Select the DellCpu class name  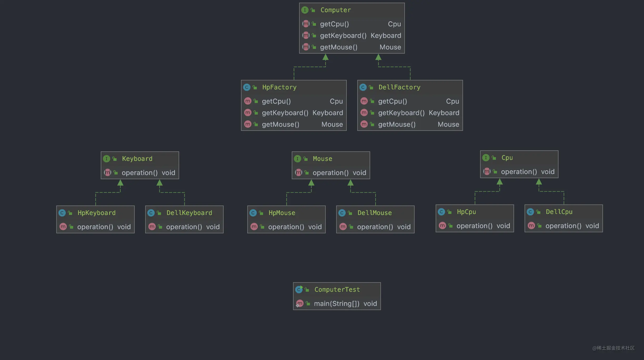pyautogui.click(x=559, y=212)
